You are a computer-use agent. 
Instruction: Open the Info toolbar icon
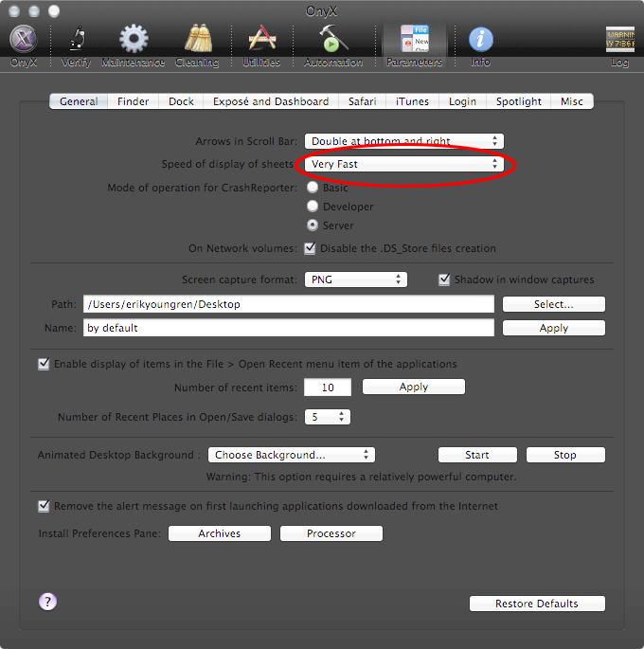(480, 40)
